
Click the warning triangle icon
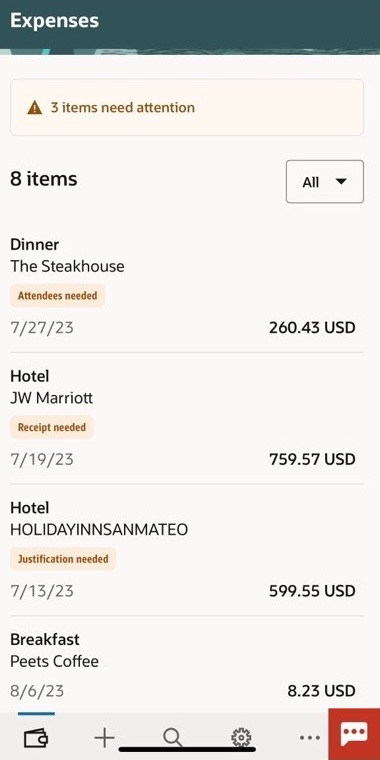point(35,107)
